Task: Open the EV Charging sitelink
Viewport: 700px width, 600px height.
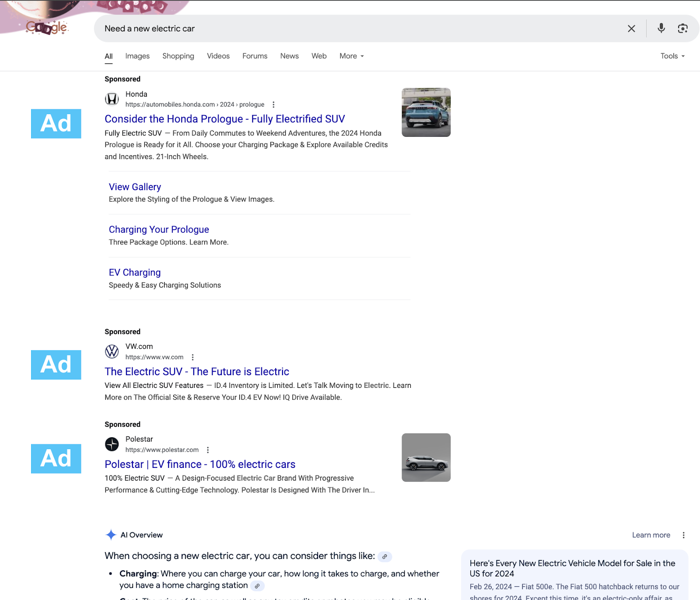Action: click(135, 272)
